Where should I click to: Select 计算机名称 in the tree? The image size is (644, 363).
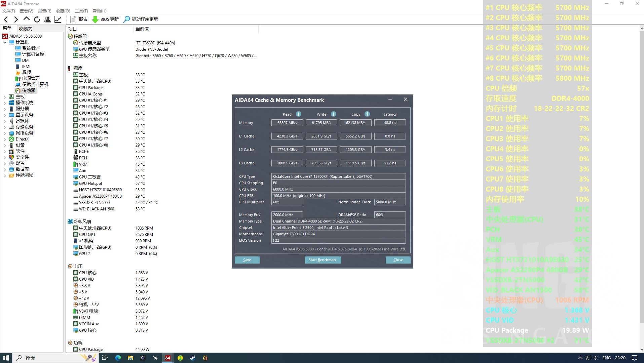click(33, 54)
